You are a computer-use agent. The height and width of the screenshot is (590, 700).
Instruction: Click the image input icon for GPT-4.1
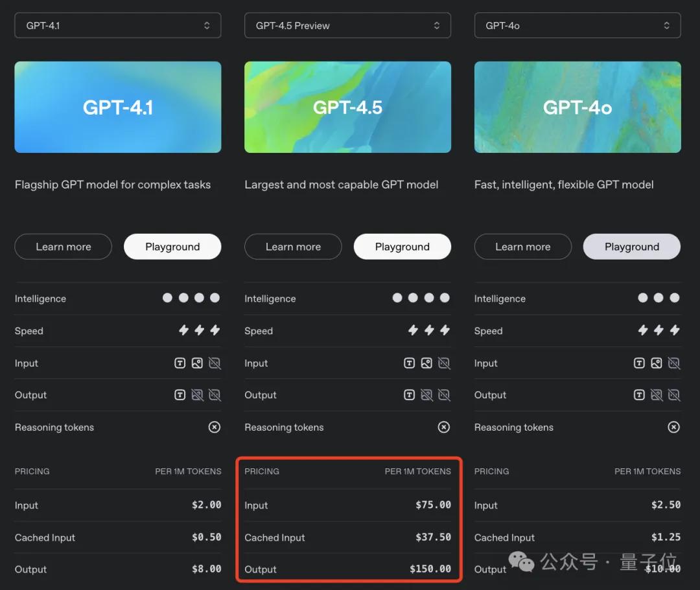[x=198, y=363]
